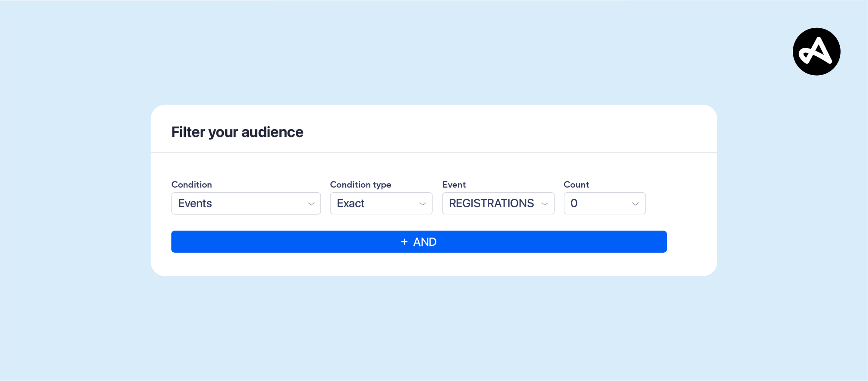This screenshot has width=868, height=381.
Task: Select the REGISTRATIONS value text
Action: tap(491, 203)
